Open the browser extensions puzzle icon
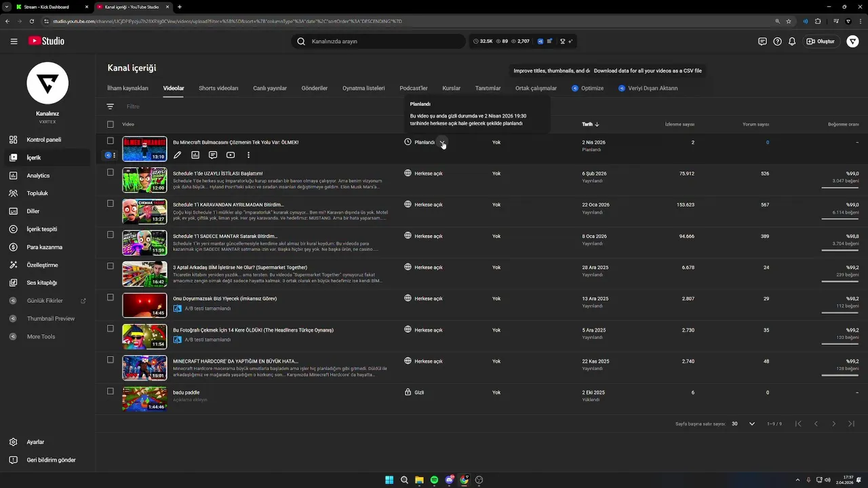 818,21
